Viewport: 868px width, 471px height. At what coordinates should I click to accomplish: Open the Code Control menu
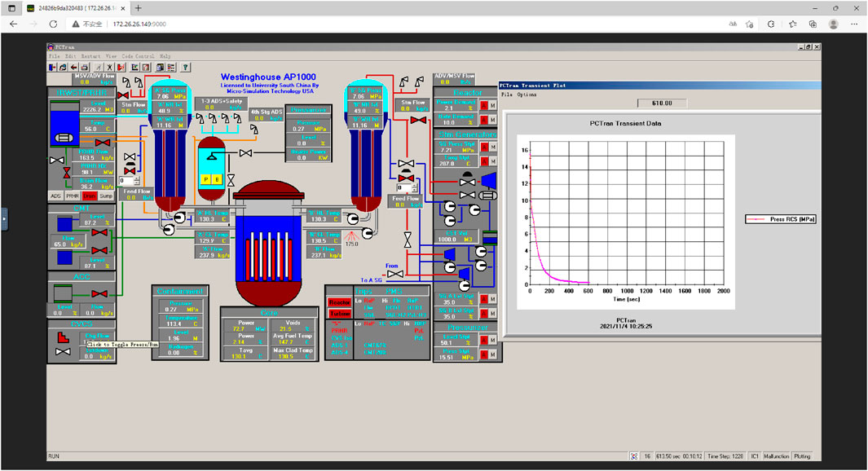pos(139,56)
